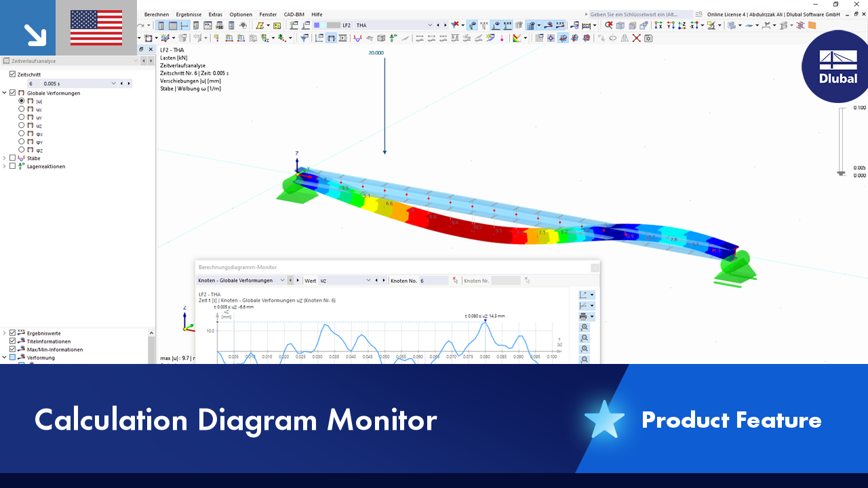Click the next time step arrow button
The width and height of the screenshot is (868, 488).
pos(129,83)
